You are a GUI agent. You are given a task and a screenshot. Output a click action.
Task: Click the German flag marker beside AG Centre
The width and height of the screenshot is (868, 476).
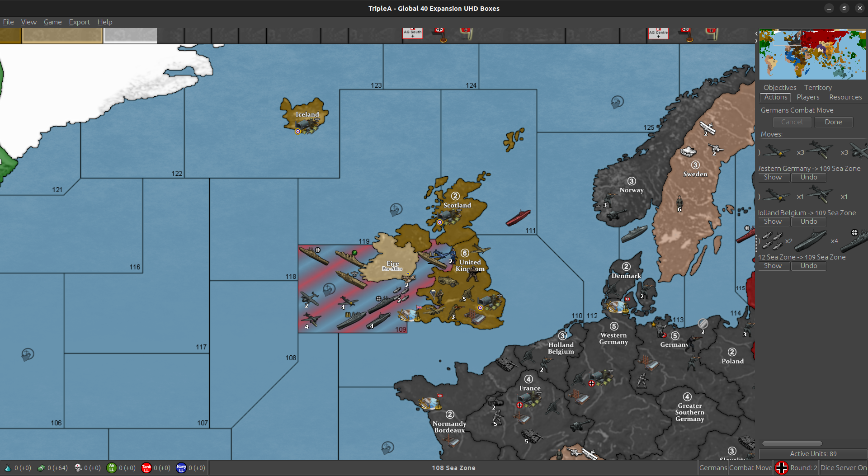686,34
